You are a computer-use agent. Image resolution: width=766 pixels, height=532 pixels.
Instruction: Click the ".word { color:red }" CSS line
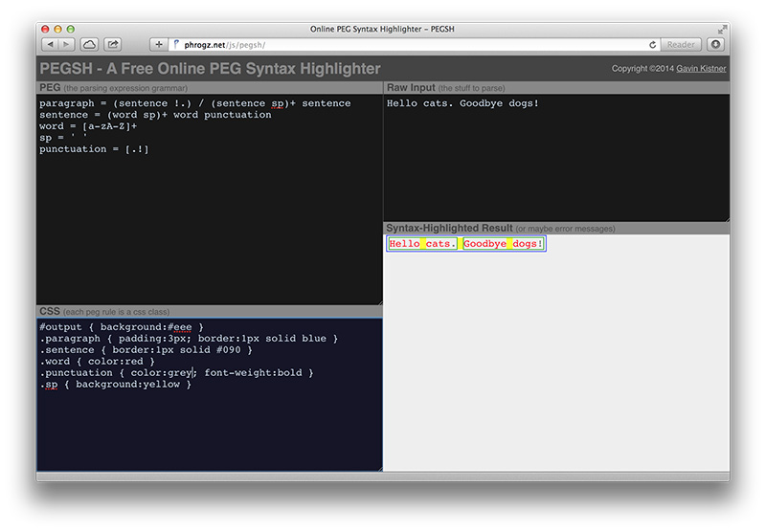coord(97,362)
